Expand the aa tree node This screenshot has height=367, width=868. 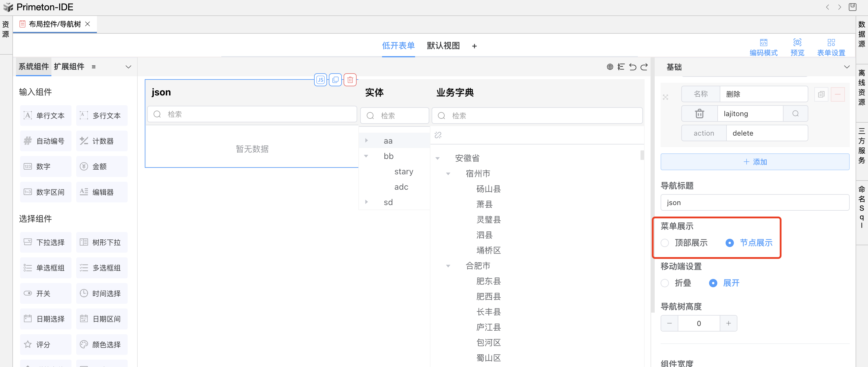pyautogui.click(x=366, y=141)
